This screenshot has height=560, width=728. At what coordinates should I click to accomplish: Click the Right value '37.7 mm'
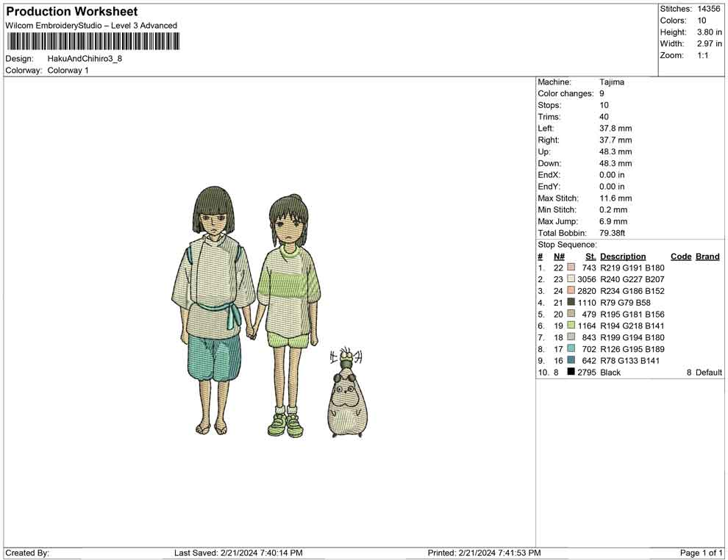(x=615, y=140)
